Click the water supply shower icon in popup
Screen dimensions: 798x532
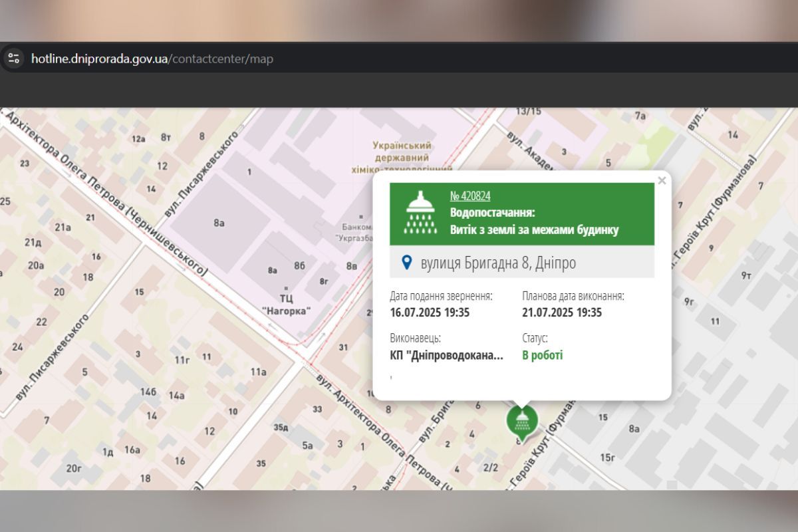click(x=420, y=213)
